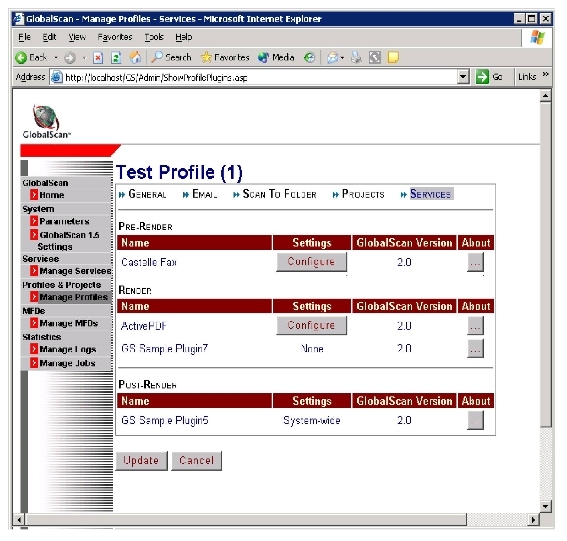Click the Cancel button
The image size is (567, 541).
196,460
